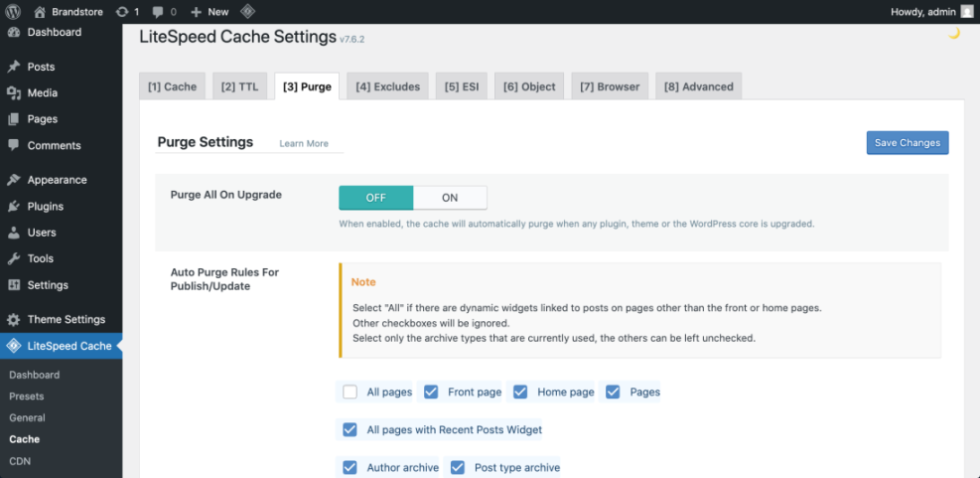This screenshot has height=478, width=980.
Task: Uncheck the Front page checkbox
Action: tap(431, 393)
